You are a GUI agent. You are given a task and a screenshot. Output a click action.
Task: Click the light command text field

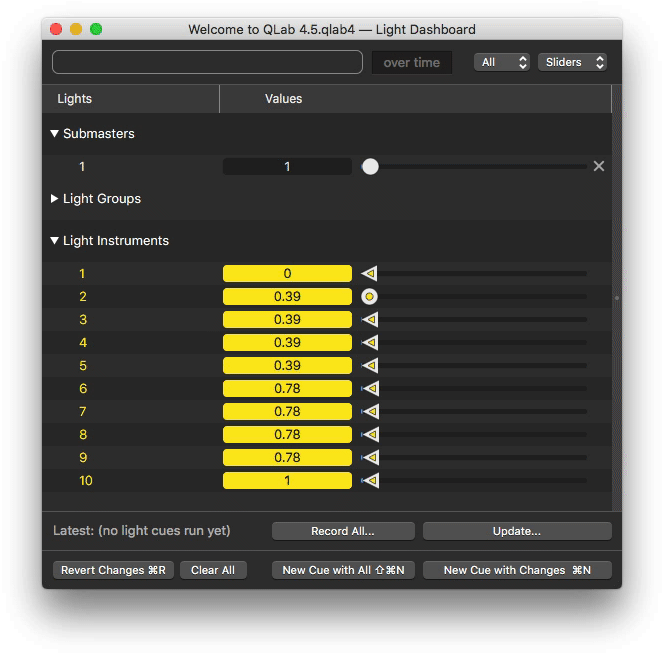[207, 62]
